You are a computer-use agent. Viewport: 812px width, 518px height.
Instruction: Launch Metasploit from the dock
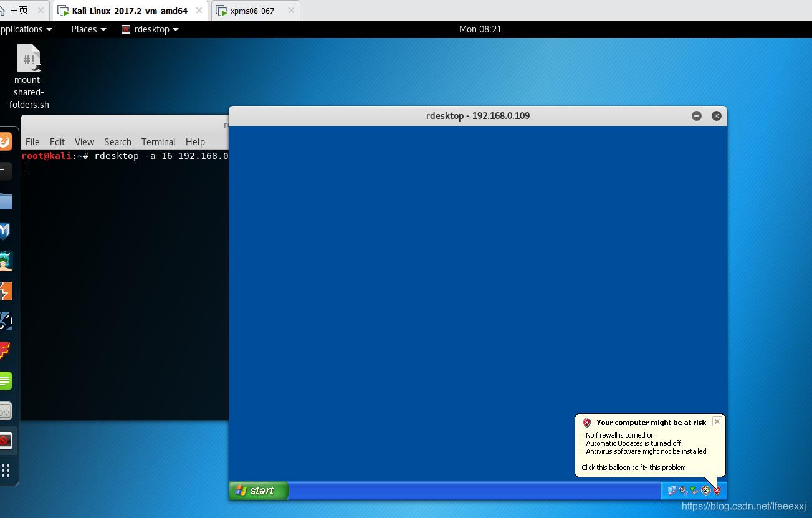coord(5,231)
